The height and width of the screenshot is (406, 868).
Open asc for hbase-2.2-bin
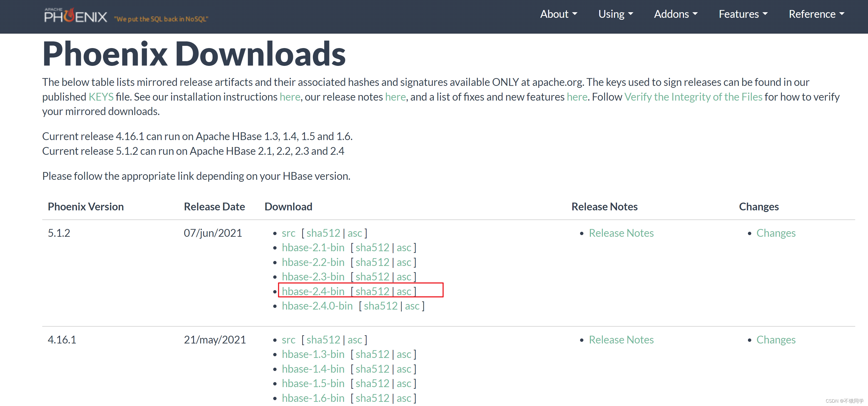(x=404, y=262)
